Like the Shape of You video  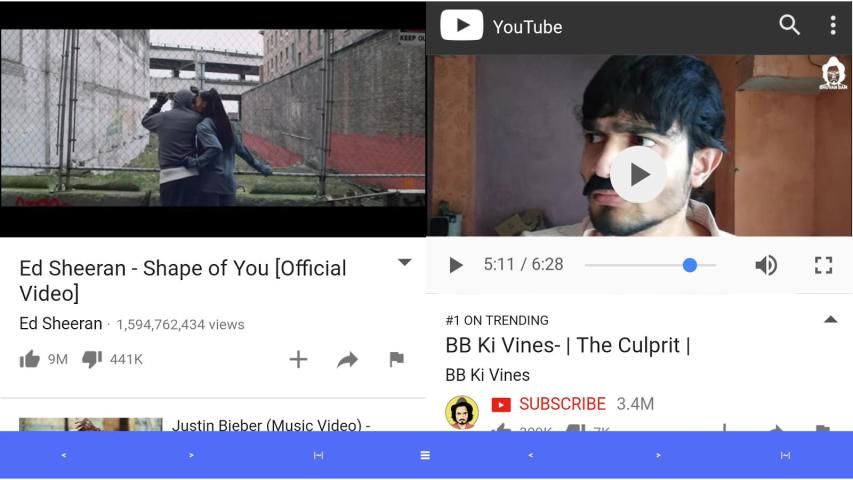click(x=30, y=359)
